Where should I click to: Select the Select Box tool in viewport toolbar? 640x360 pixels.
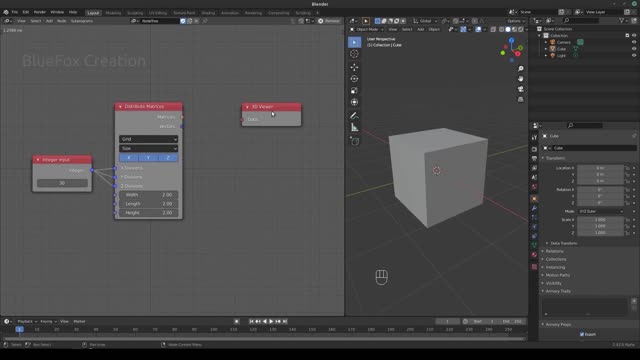coord(354,42)
